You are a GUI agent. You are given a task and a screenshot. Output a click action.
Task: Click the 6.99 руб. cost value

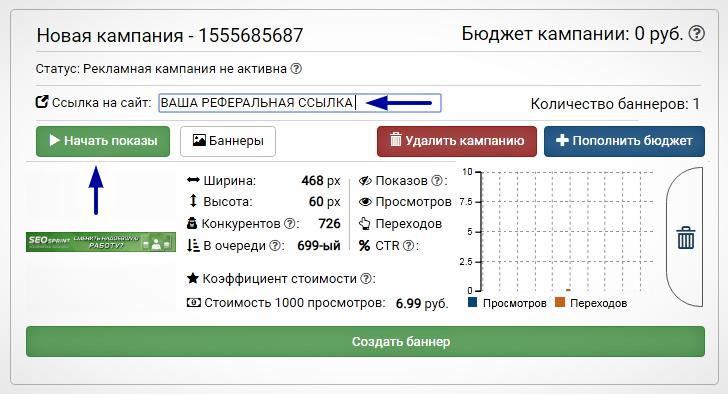pos(422,304)
